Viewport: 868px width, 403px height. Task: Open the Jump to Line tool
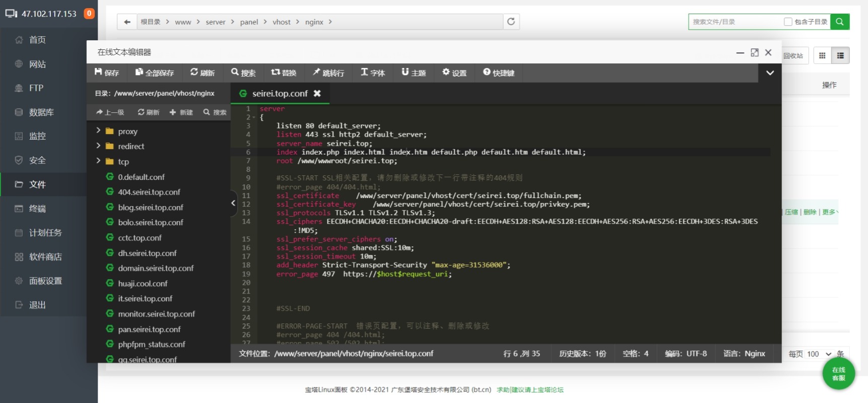click(328, 73)
